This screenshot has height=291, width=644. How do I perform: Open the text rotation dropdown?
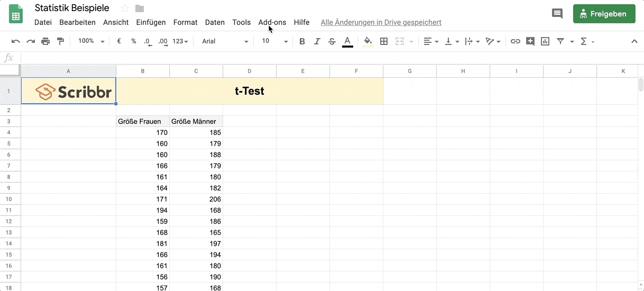click(493, 41)
